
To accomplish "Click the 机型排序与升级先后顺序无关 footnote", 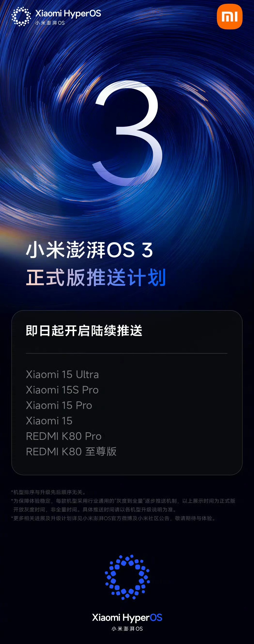I will point(49,492).
